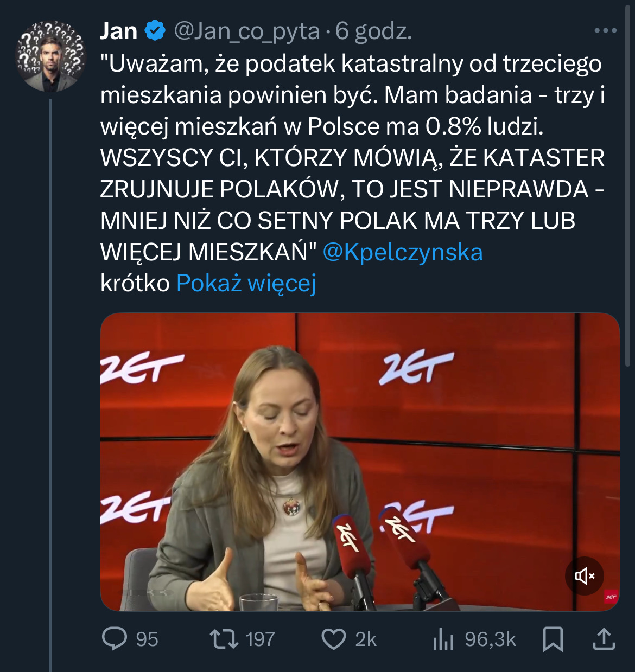Bookmark this tweet

(553, 639)
